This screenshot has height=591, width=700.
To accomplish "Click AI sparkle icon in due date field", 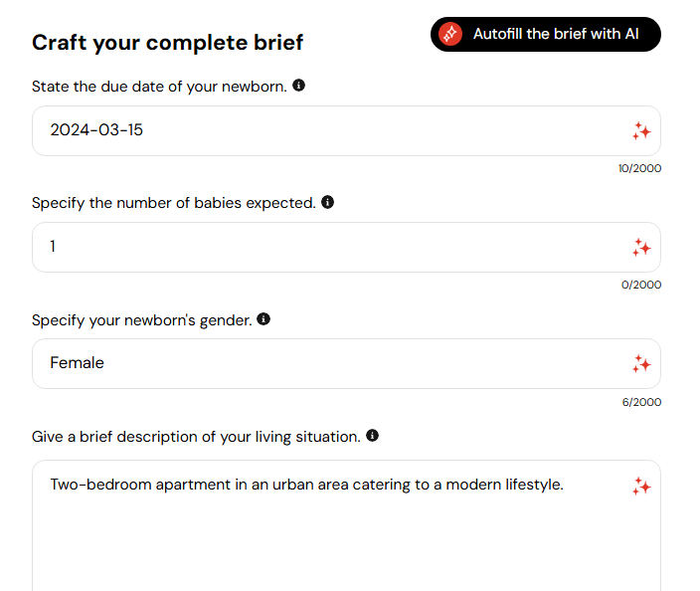I will coord(641,131).
